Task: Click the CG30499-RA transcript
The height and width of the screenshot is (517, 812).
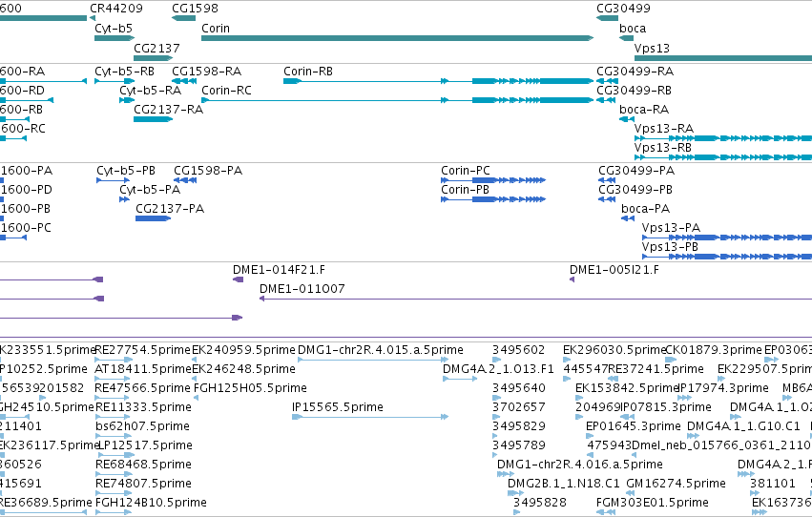Action: click(607, 81)
